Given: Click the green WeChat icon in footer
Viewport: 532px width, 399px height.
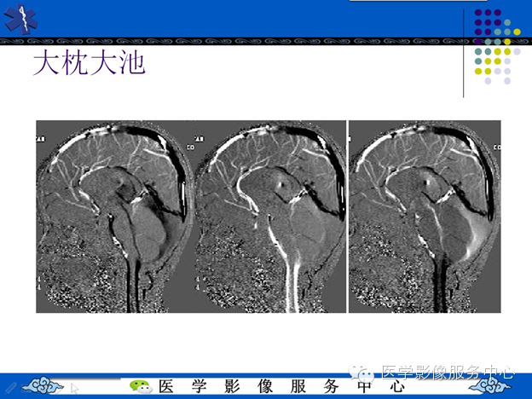Looking at the screenshot, I should 141,386.
